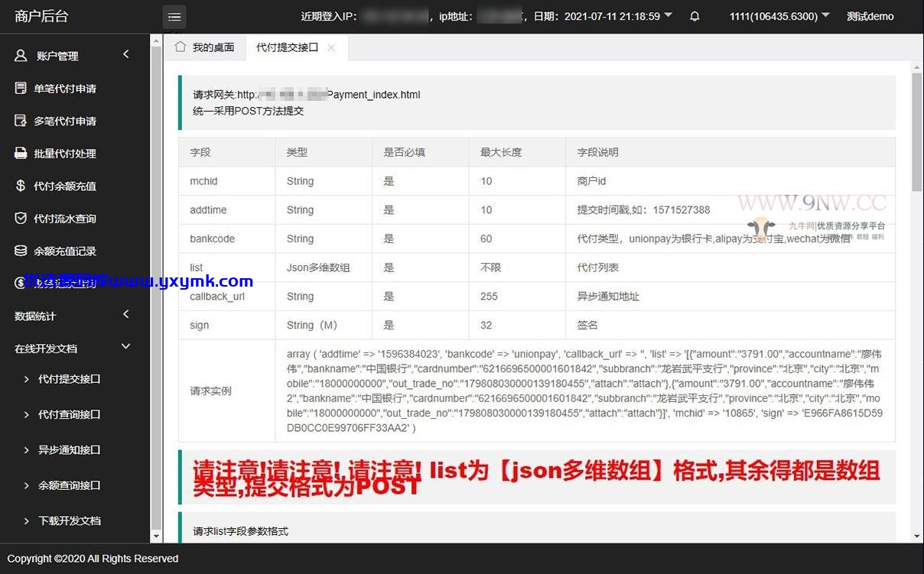Open 代付流水查询 in sidebar

(x=65, y=219)
